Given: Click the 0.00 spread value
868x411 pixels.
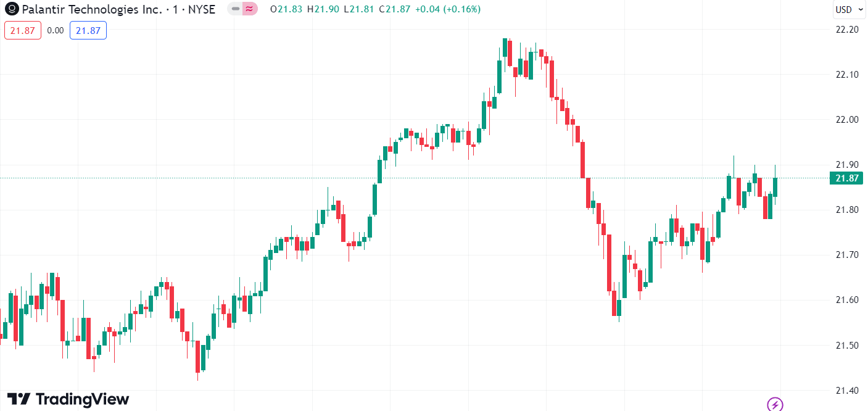Looking at the screenshot, I should [56, 30].
